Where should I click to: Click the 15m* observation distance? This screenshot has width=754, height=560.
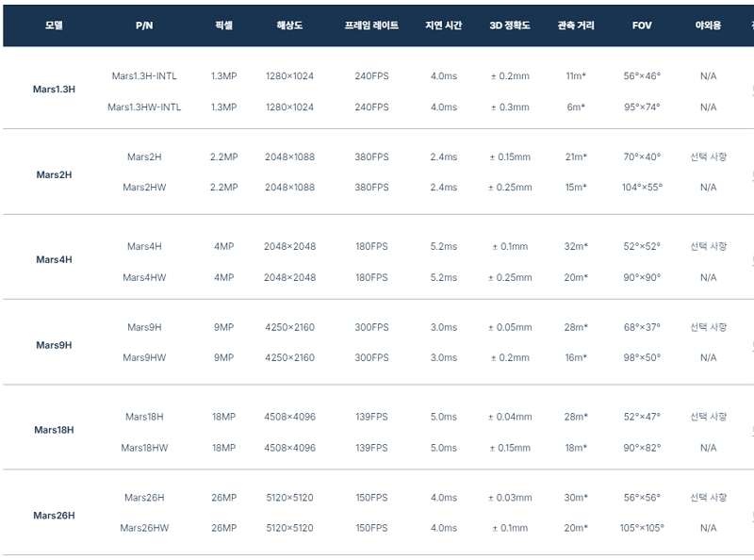576,188
